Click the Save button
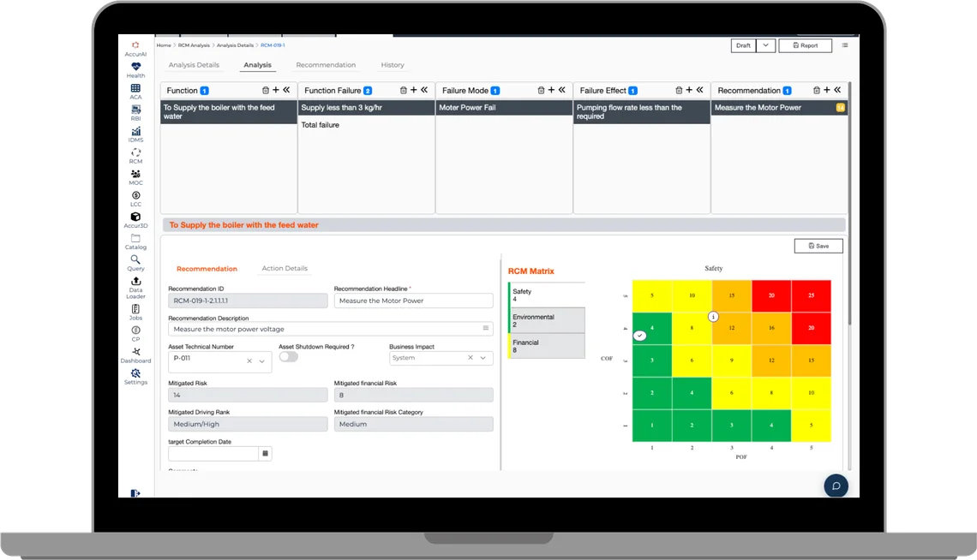 (818, 246)
